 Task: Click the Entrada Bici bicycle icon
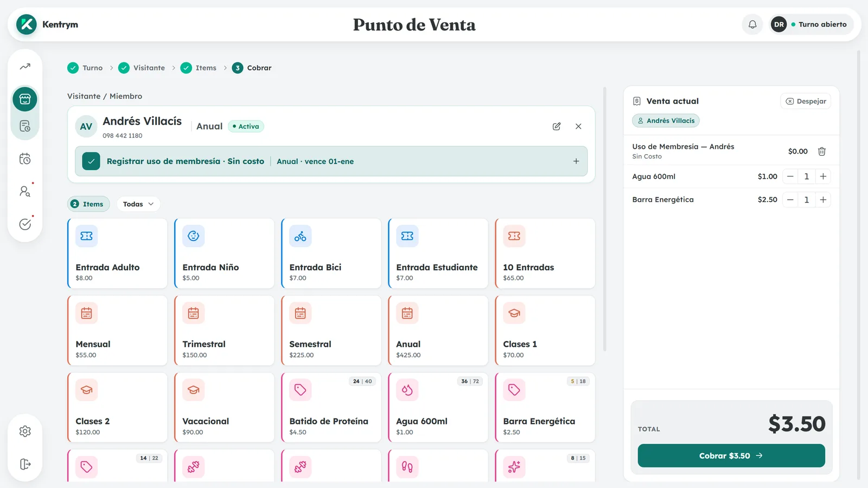coord(300,236)
